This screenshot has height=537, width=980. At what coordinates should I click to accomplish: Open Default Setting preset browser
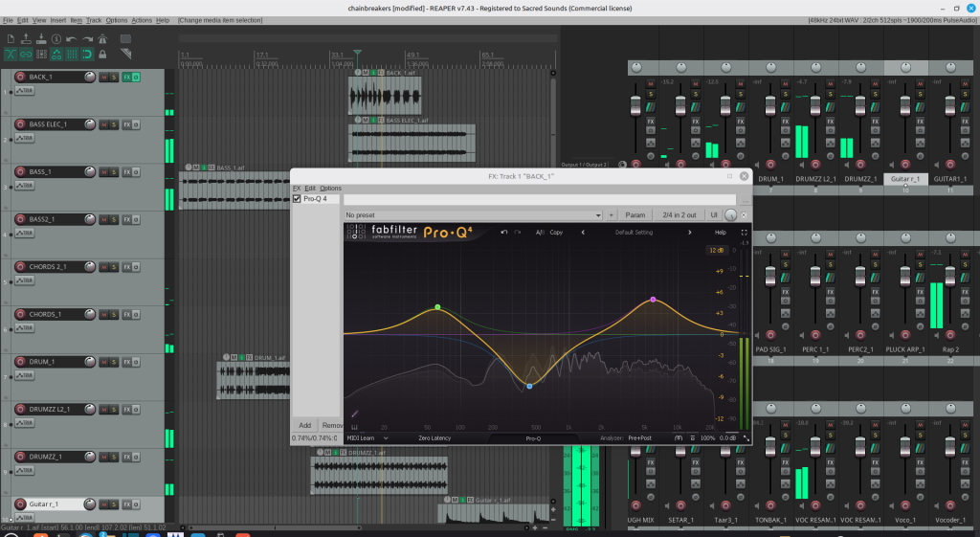tap(634, 232)
